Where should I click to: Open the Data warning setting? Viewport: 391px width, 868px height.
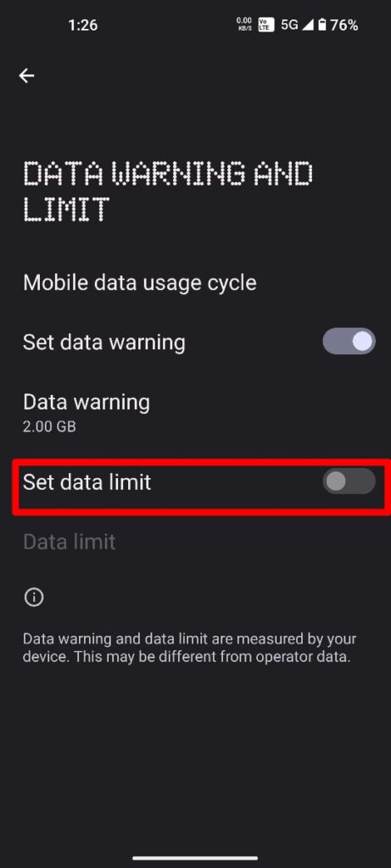coord(195,411)
